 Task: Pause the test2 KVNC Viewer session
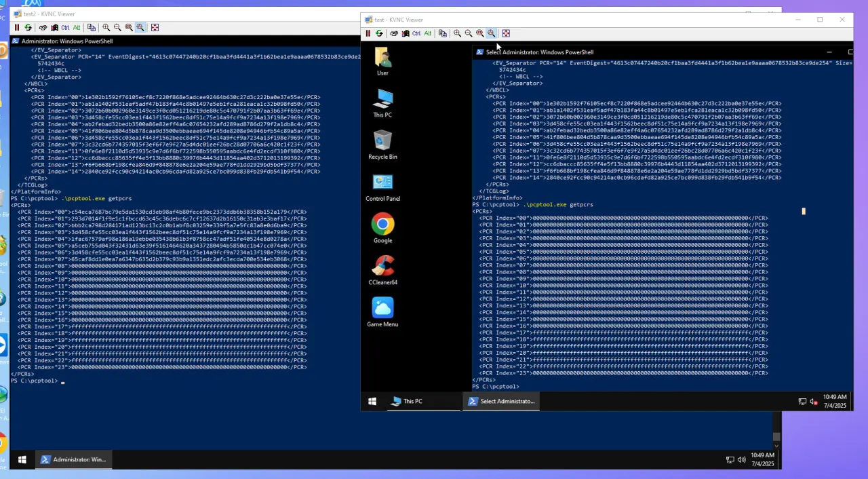[17, 28]
